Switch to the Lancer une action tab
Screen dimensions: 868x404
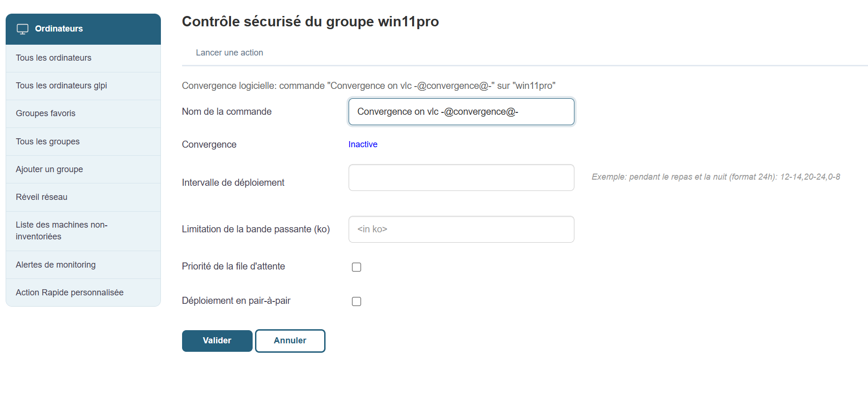click(230, 53)
